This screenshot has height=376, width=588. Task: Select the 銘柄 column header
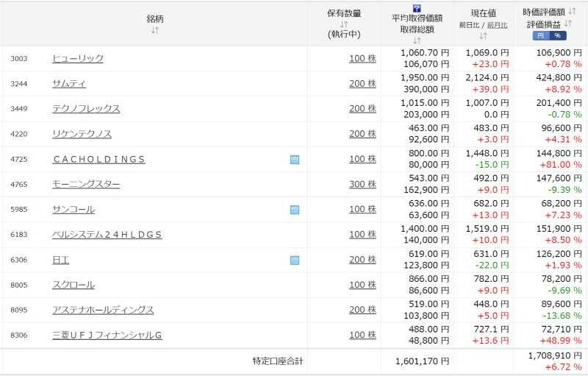pyautogui.click(x=155, y=18)
